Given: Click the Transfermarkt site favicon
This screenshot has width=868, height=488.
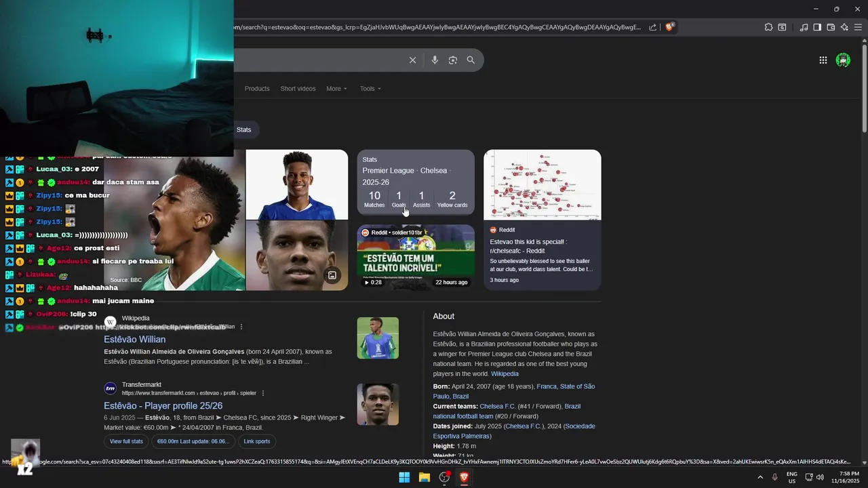Looking at the screenshot, I should 110,388.
